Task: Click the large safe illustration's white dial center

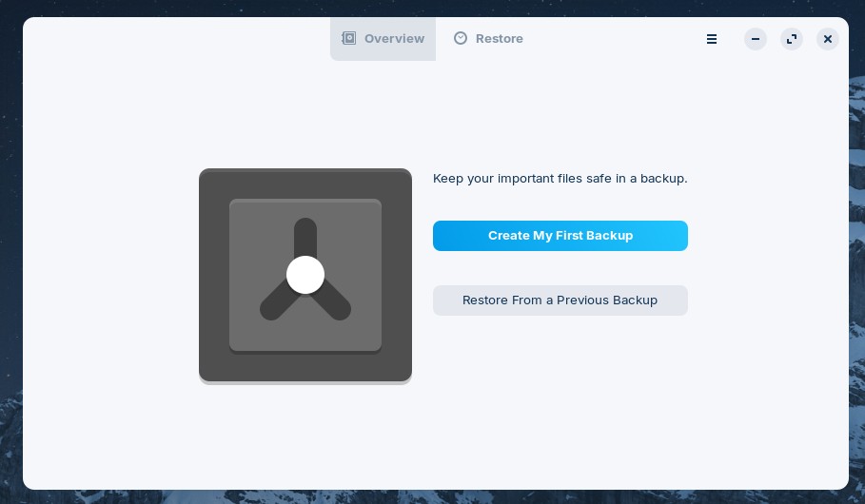Action: (x=305, y=275)
